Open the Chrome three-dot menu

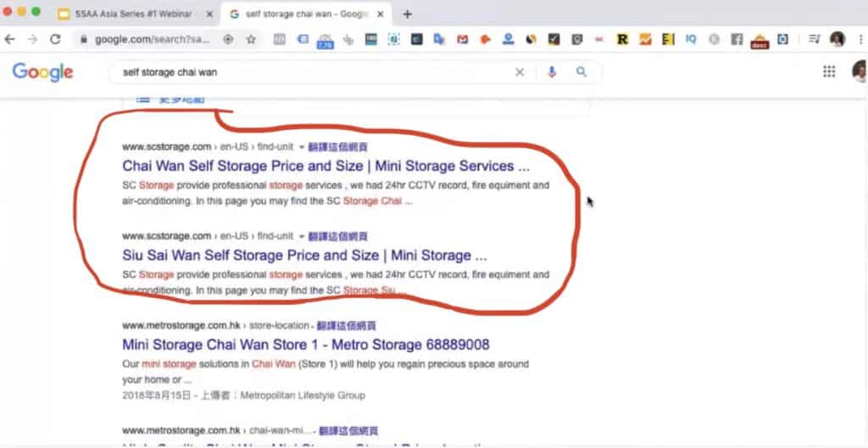tap(861, 39)
